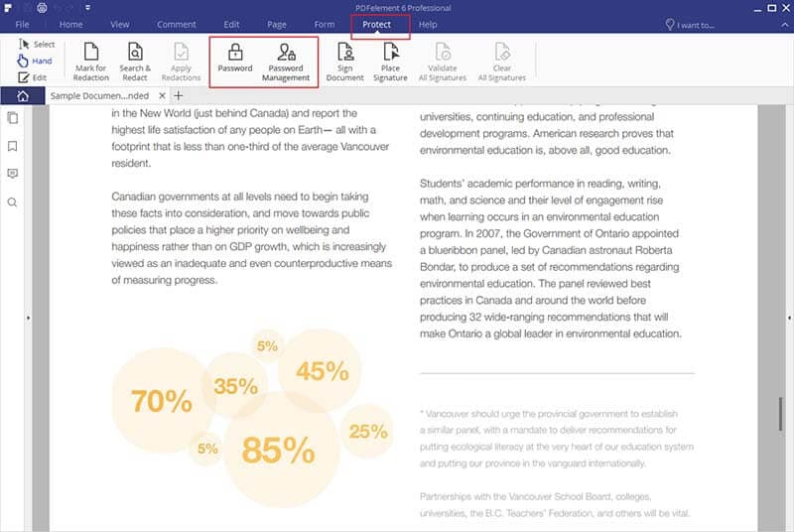The width and height of the screenshot is (794, 532).
Task: Open the Password encryption tool
Action: 235,59
